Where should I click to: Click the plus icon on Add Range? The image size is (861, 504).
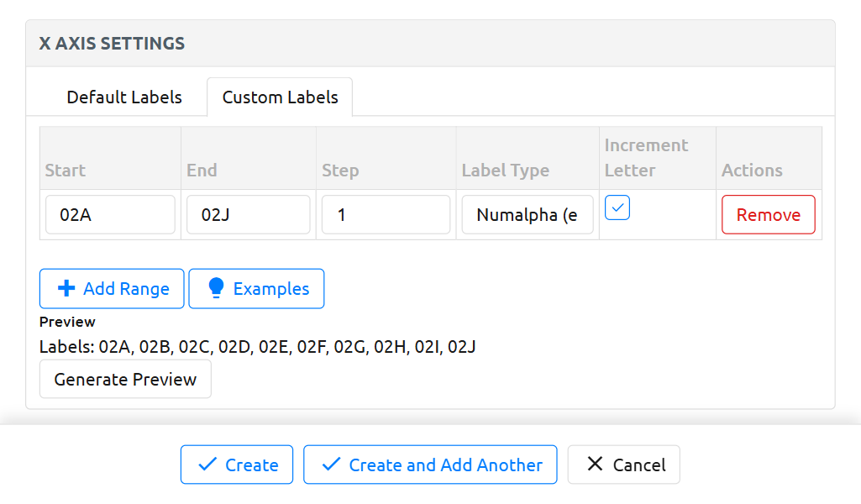(x=66, y=289)
